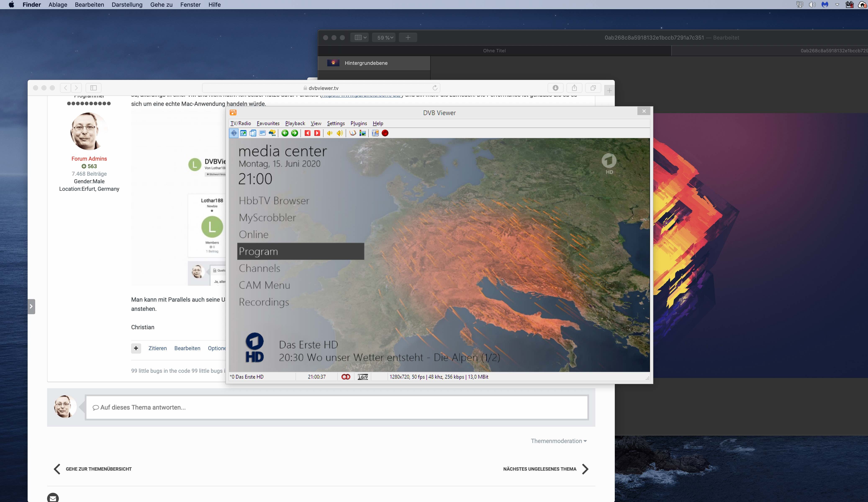Image resolution: width=868 pixels, height=502 pixels.
Task: Select Recordings in media center menu
Action: point(264,302)
